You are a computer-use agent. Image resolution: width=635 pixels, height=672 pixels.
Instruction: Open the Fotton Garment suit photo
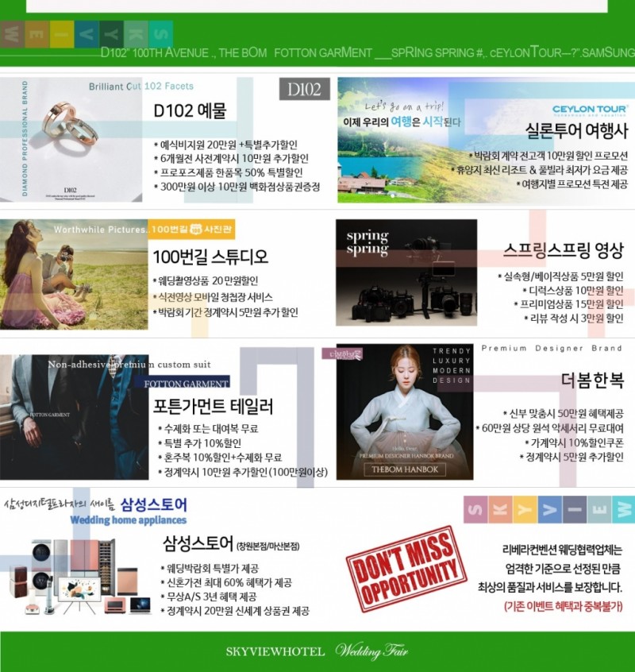74,417
